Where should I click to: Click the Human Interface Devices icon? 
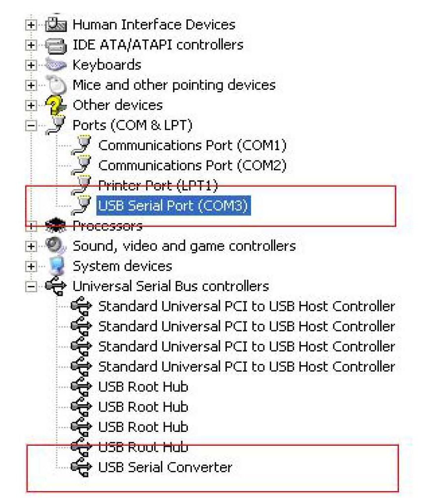(x=56, y=24)
